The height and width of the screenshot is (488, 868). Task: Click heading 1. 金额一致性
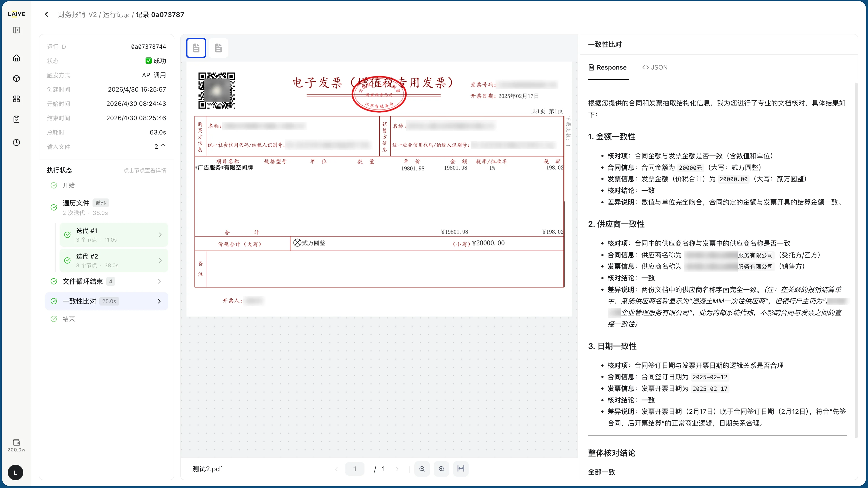(612, 136)
